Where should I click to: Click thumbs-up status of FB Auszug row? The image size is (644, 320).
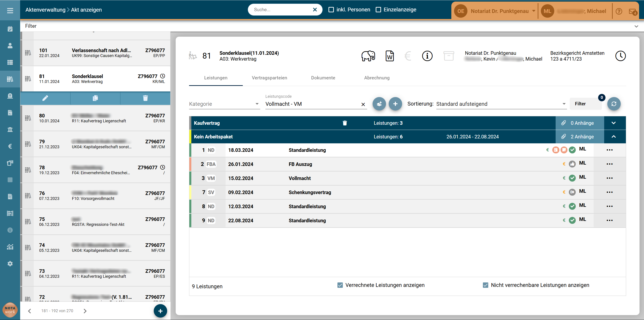(x=572, y=164)
